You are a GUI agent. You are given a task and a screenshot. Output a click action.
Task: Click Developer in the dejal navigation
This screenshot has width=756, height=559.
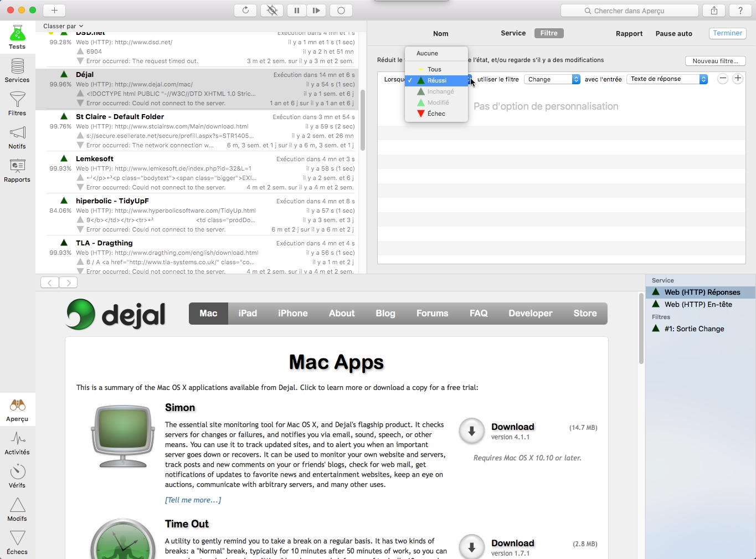pos(531,314)
